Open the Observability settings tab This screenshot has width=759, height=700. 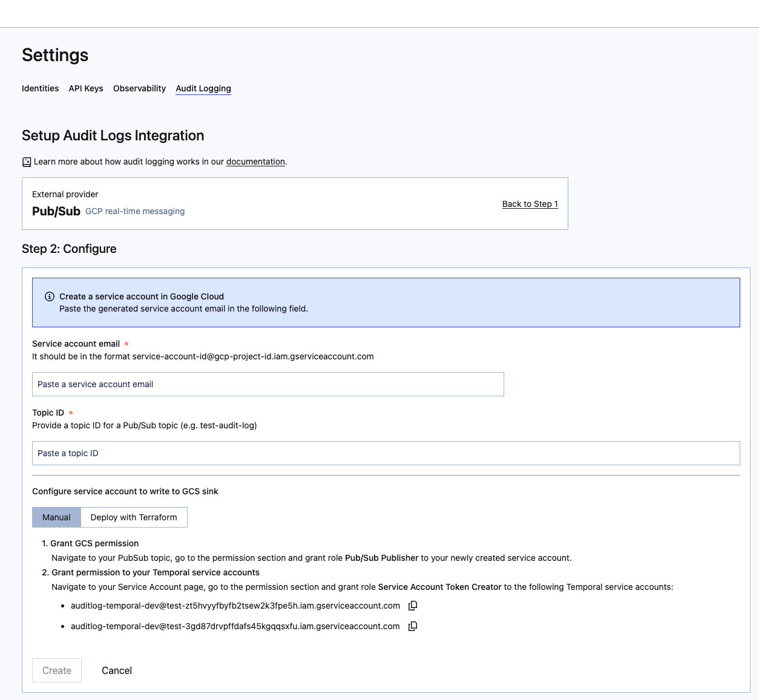139,88
